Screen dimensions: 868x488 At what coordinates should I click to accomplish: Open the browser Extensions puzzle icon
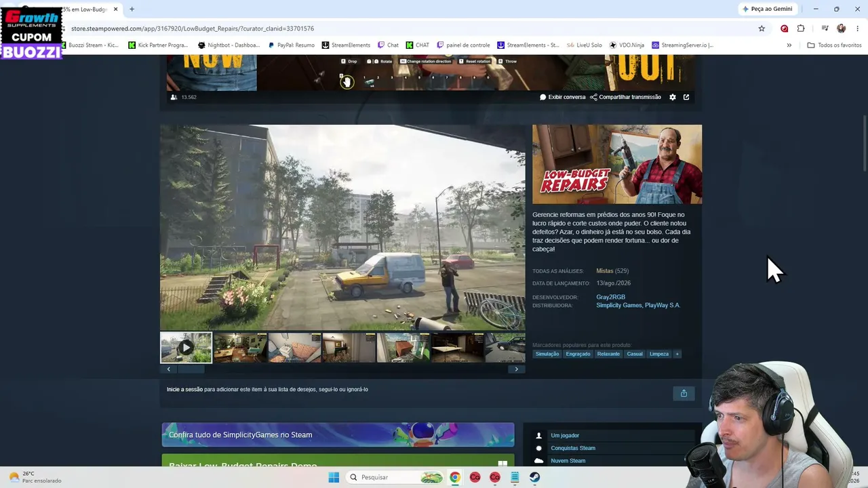tap(801, 28)
